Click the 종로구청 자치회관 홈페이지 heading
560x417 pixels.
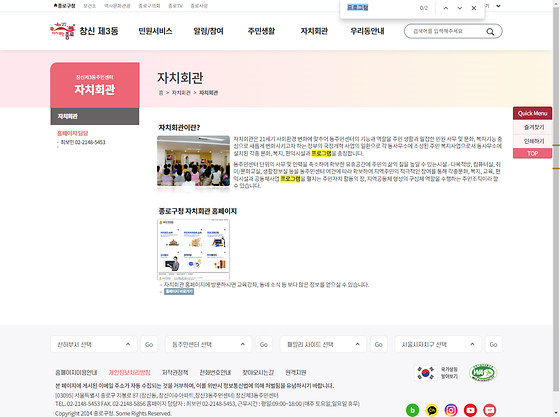tap(198, 211)
